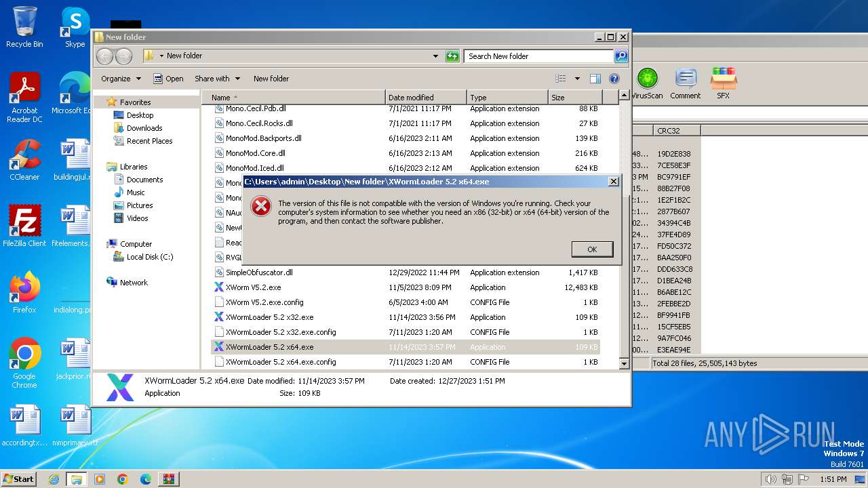Click the VirusScan icon in WinRAR toolbar
868x488 pixels.
tap(647, 84)
